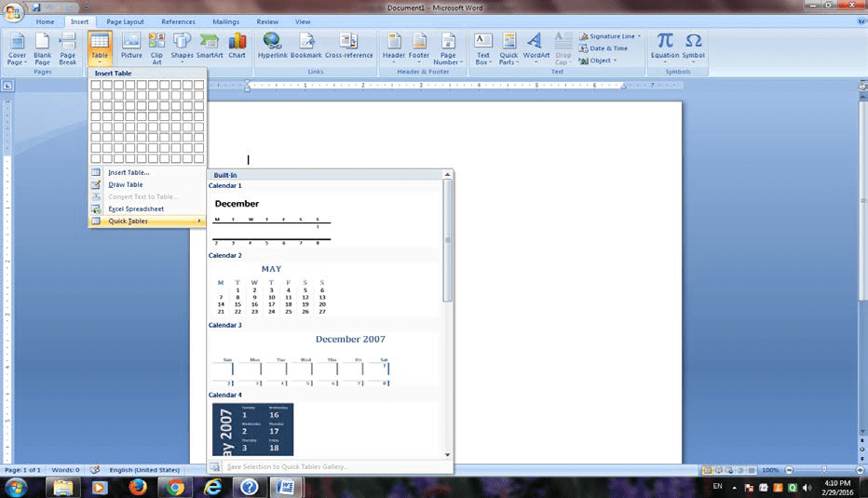Select Calendar 4 quick table thumbnail
This screenshot has height=498, width=868.
coord(253,429)
